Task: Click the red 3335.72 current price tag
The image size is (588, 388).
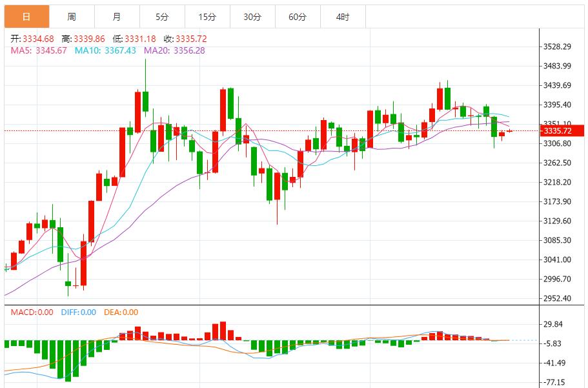Action: tap(562, 130)
